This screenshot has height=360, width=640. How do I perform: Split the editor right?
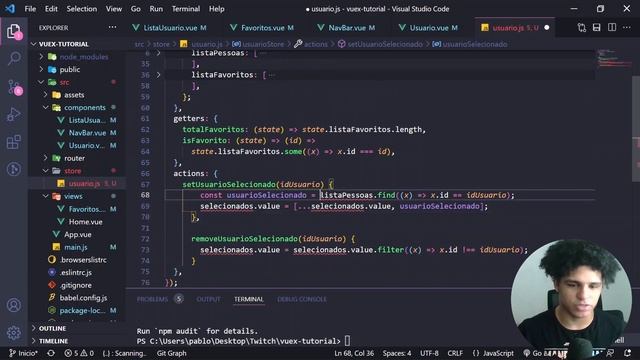point(612,28)
